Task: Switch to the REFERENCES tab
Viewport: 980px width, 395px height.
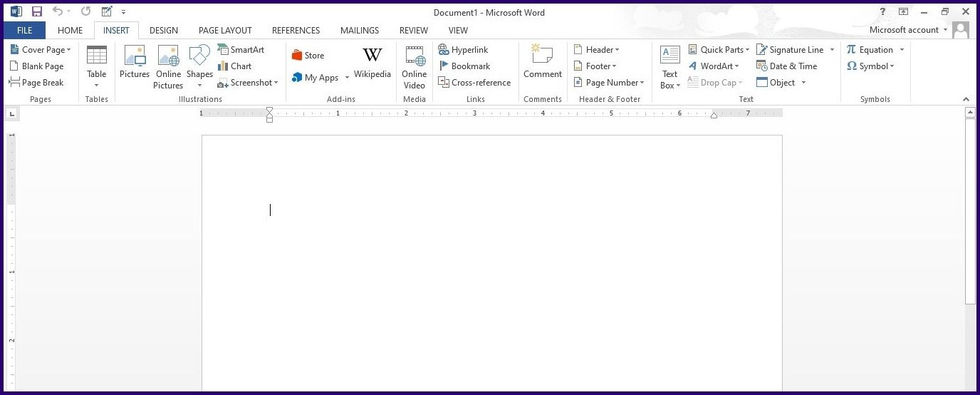Action: click(296, 31)
